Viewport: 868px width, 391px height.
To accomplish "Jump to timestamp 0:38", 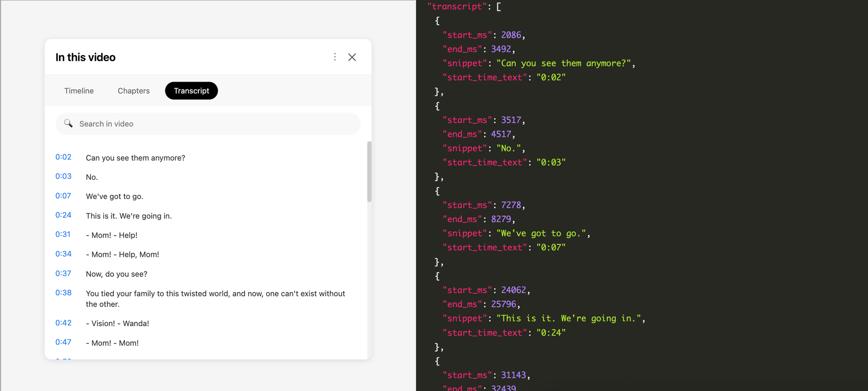I will [63, 293].
